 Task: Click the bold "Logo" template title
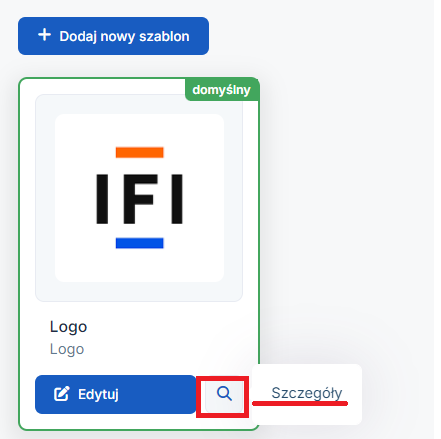click(68, 327)
